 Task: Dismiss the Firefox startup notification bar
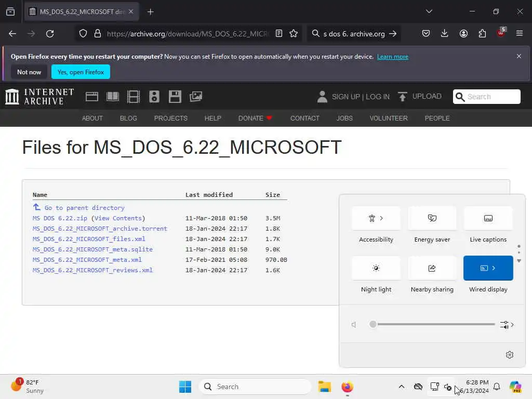[519, 56]
